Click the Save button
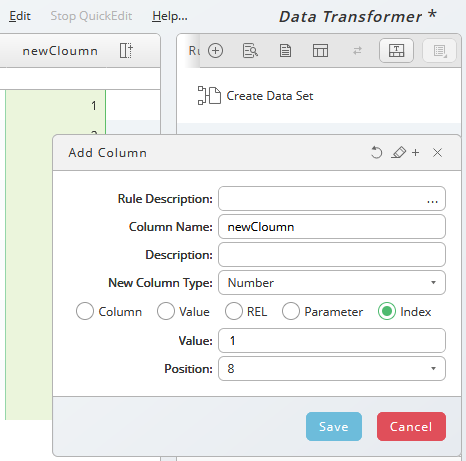This screenshot has height=461, width=466. 334,427
